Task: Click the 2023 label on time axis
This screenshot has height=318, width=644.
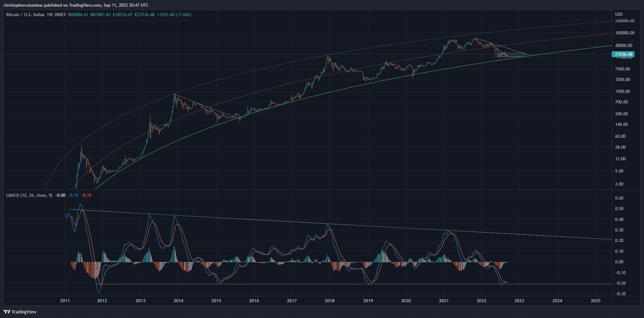Action: tap(519, 301)
